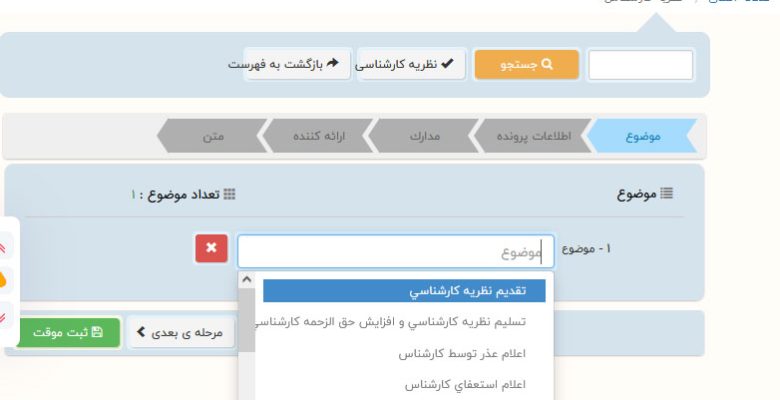Click the dropdown list scroll-up arrow
Screen dimensions: 780x400
[x=246, y=281]
